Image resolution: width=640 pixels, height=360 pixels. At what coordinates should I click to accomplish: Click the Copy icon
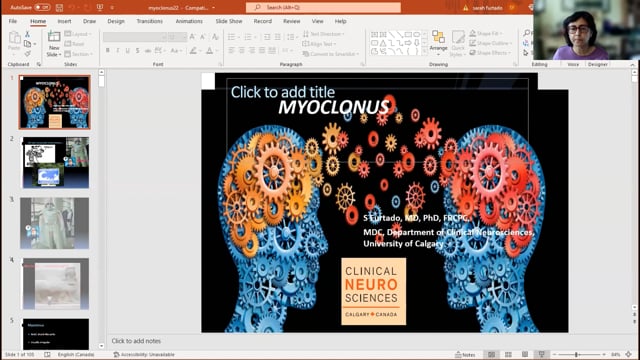point(27,44)
